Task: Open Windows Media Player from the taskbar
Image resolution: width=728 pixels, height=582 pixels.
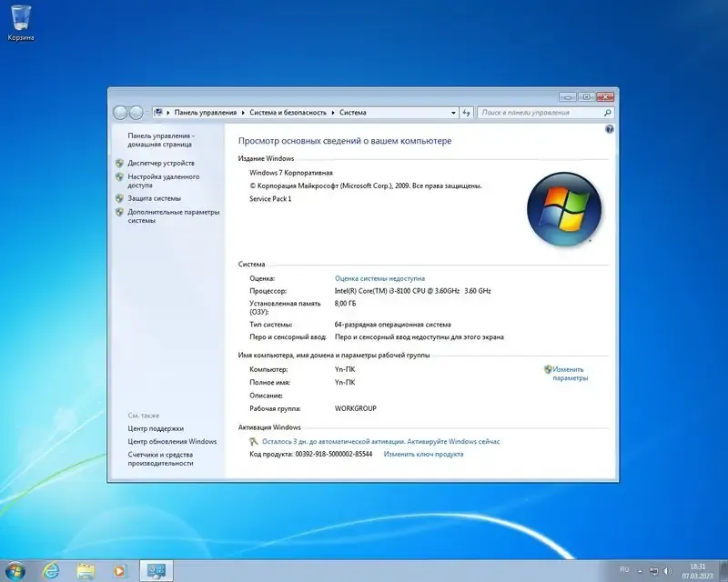Action: pos(118,572)
